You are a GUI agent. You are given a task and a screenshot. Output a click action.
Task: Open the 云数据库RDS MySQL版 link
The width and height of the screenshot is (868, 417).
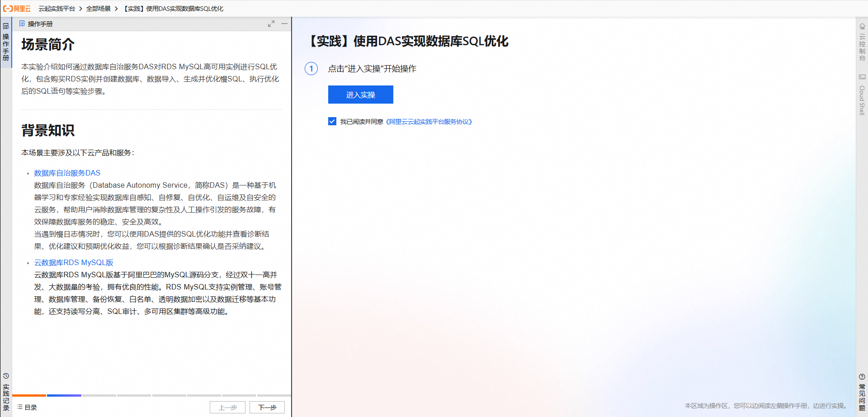[x=74, y=262]
